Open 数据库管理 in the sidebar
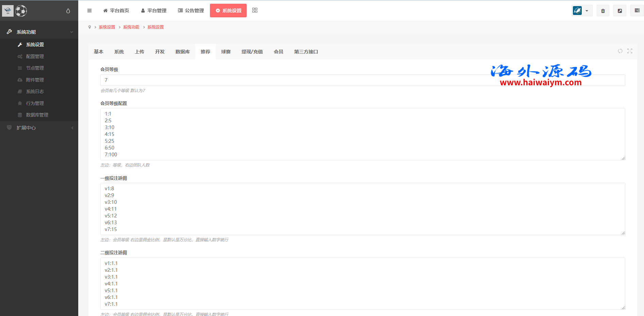 (x=37, y=115)
